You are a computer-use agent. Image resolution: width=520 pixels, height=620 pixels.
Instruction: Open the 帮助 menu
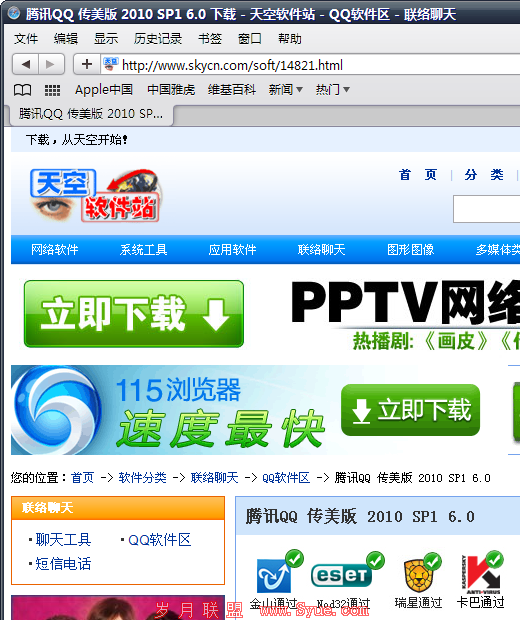point(289,39)
